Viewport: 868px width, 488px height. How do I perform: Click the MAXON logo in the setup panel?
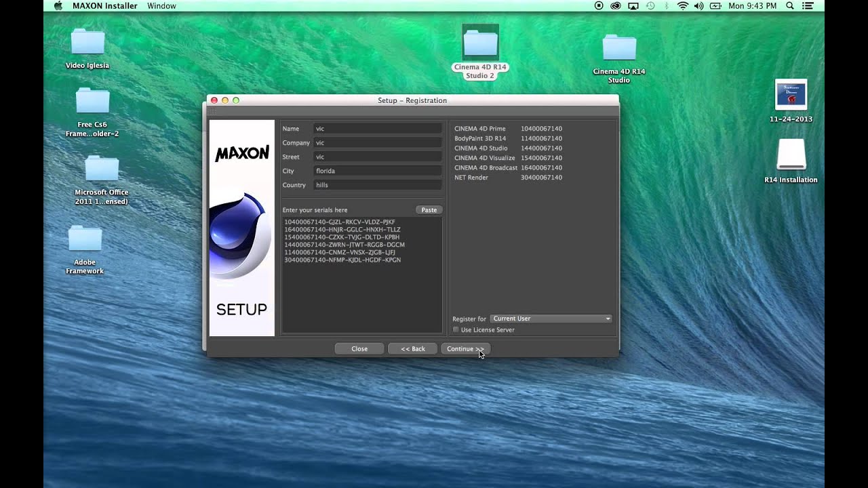coord(242,154)
